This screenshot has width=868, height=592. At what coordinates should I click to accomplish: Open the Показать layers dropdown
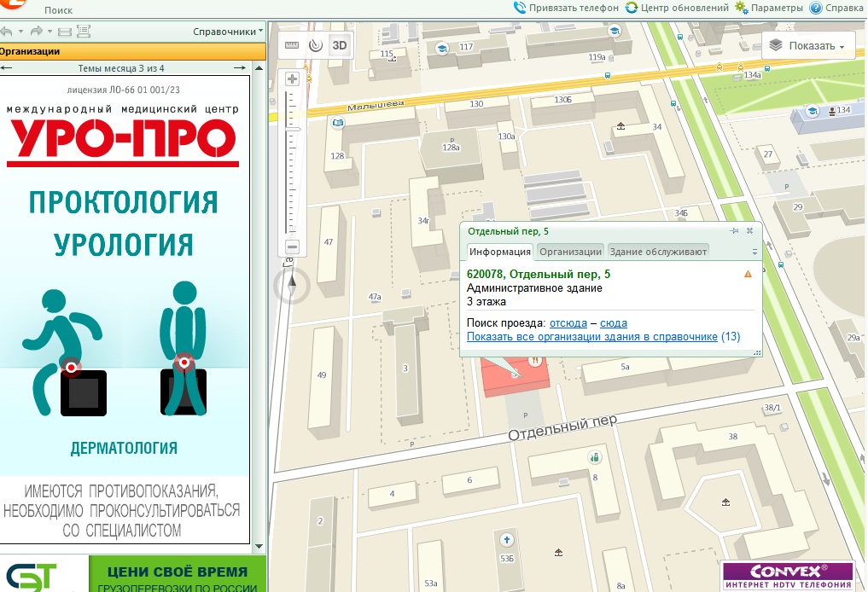(811, 46)
